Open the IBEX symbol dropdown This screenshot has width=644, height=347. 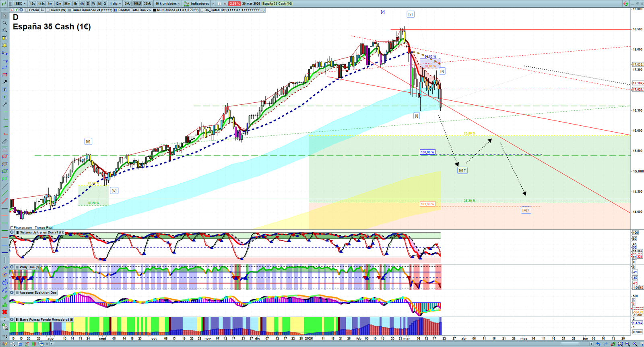coord(20,4)
